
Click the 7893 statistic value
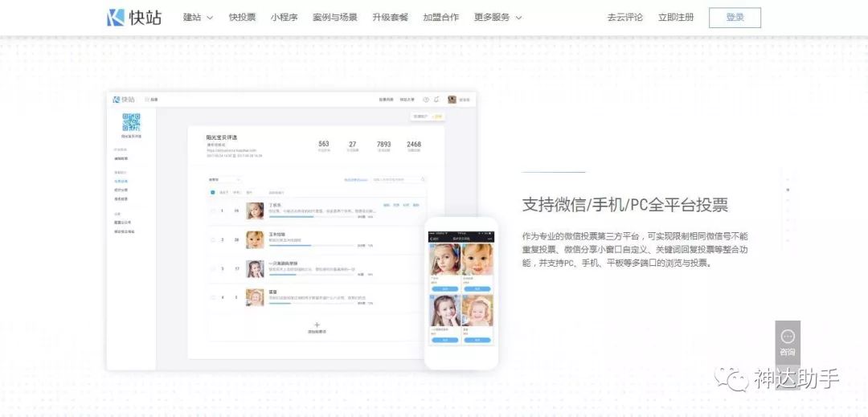(383, 144)
